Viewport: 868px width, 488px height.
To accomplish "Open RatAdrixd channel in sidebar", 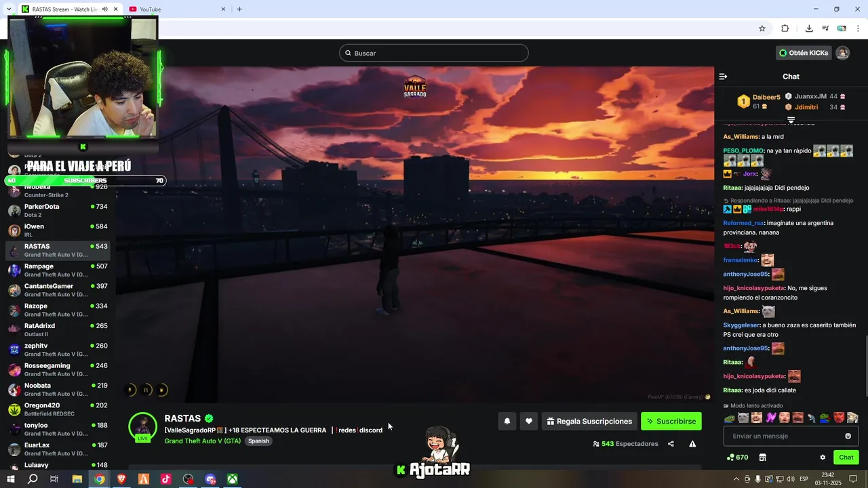I will (x=57, y=329).
